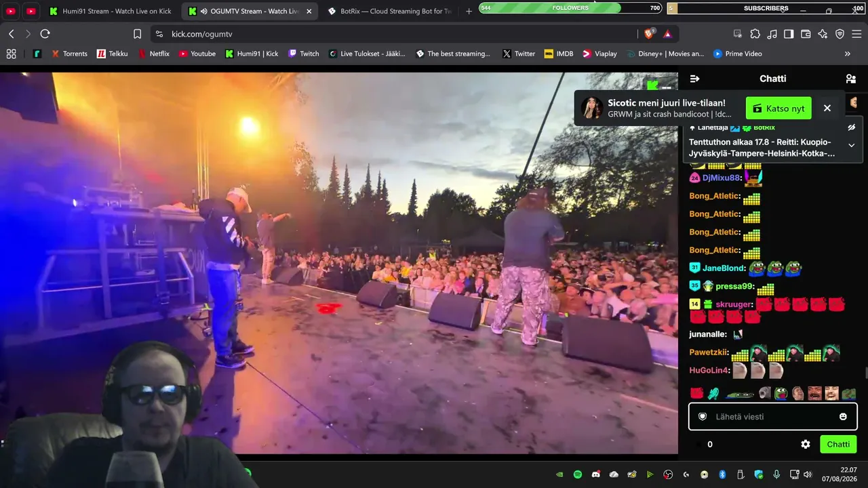Hide the pinned message with eye icon

(x=852, y=127)
